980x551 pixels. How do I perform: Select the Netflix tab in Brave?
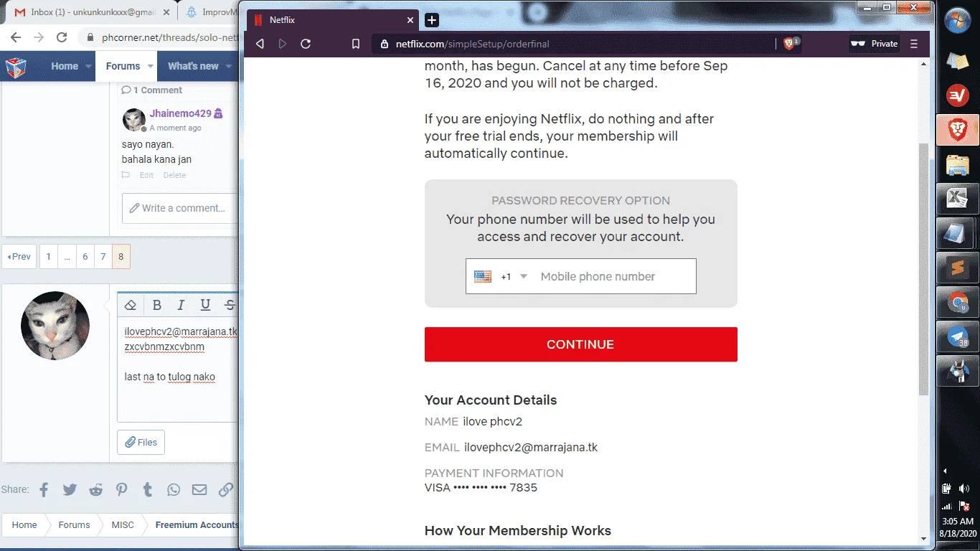[x=334, y=20]
